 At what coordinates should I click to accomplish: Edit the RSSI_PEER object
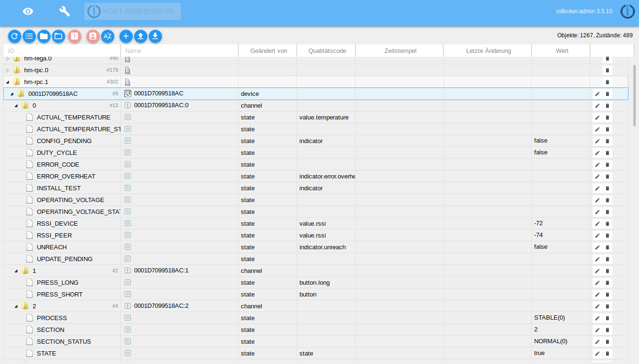coord(597,236)
